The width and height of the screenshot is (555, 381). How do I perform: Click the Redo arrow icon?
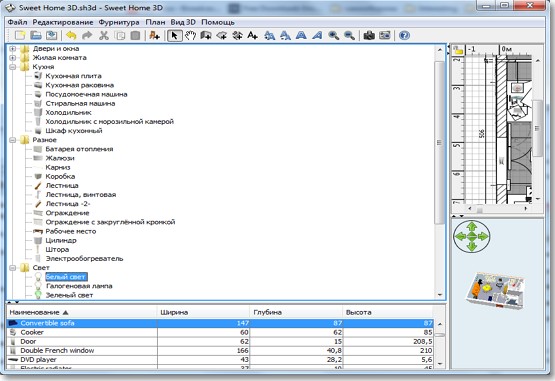pos(87,35)
